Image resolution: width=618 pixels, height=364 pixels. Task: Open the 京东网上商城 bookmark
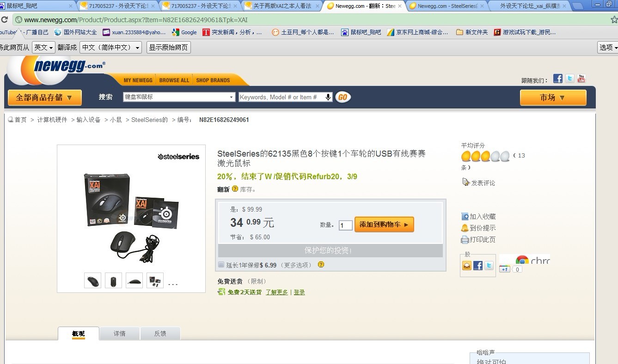pos(418,32)
